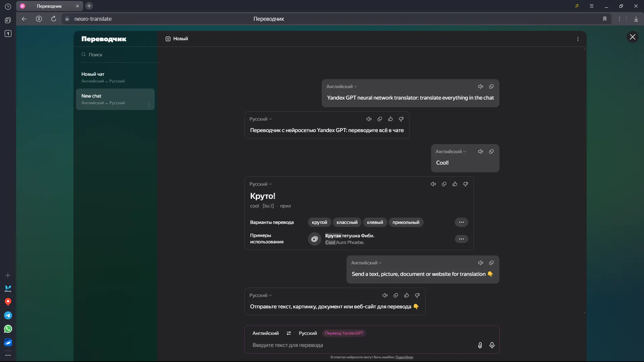Image resolution: width=644 pixels, height=362 pixels.
Task: Open the Подробнее link at the bottom
Action: (404, 357)
